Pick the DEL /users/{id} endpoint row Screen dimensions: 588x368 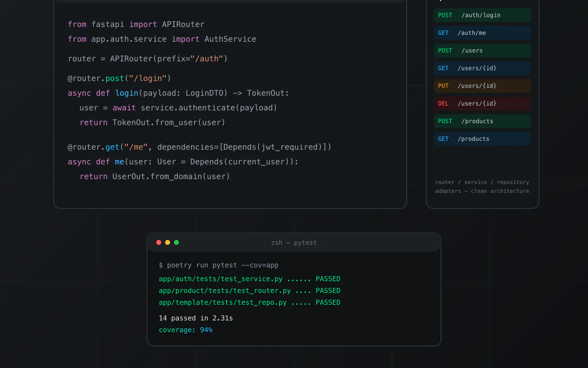[483, 104]
